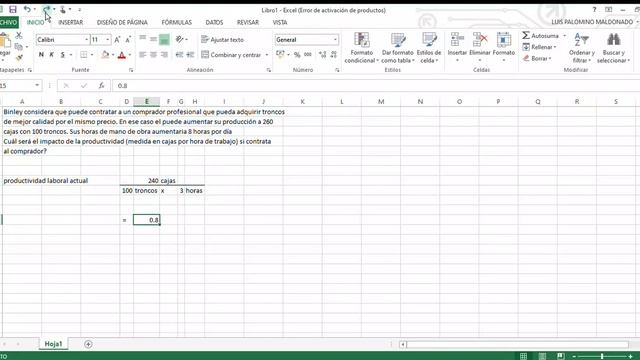Click into the formula bar showing 0.8
The width and height of the screenshot is (640, 360).
(376, 86)
